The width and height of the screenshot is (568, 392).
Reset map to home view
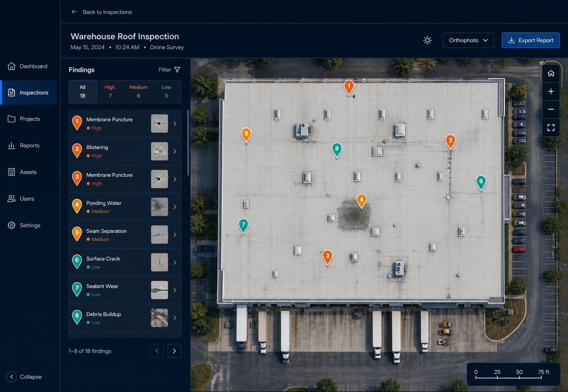pyautogui.click(x=551, y=73)
